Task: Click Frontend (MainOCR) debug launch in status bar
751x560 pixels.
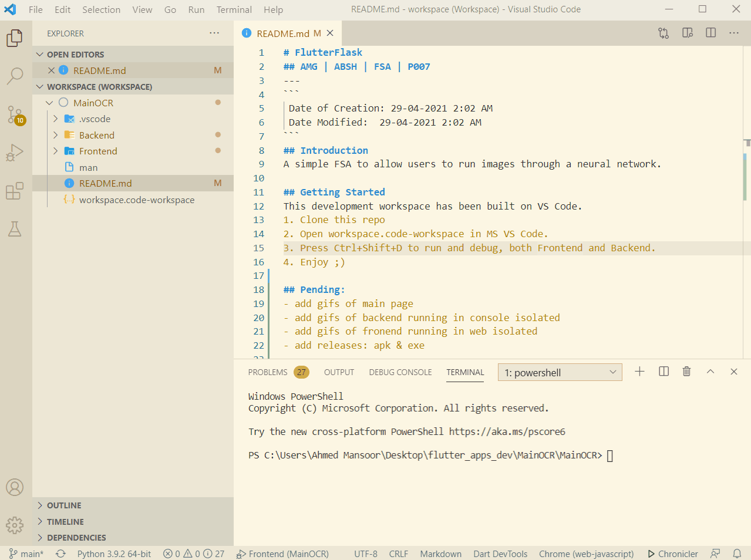Action: click(282, 554)
